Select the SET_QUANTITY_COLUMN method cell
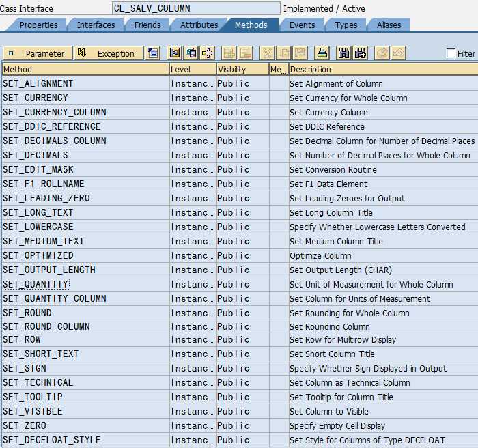Screen dimensions: 478x448 [85, 298]
